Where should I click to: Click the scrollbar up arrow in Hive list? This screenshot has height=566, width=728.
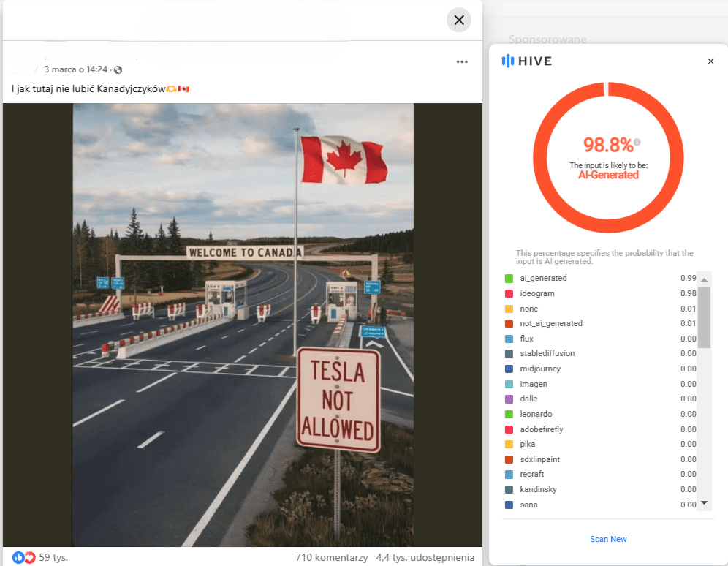click(705, 279)
